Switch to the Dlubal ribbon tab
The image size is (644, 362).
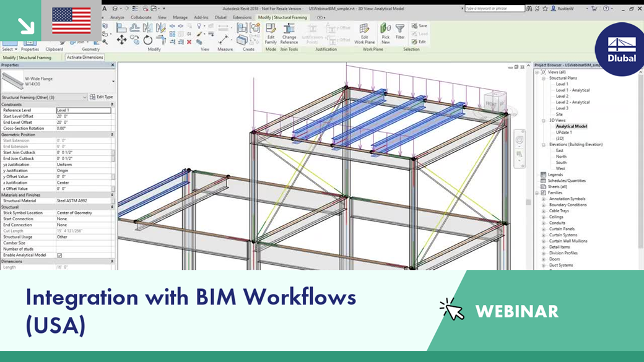click(x=220, y=18)
